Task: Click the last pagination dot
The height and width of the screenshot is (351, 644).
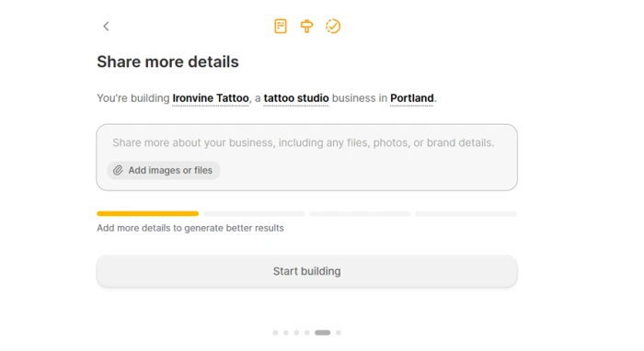Action: point(339,333)
